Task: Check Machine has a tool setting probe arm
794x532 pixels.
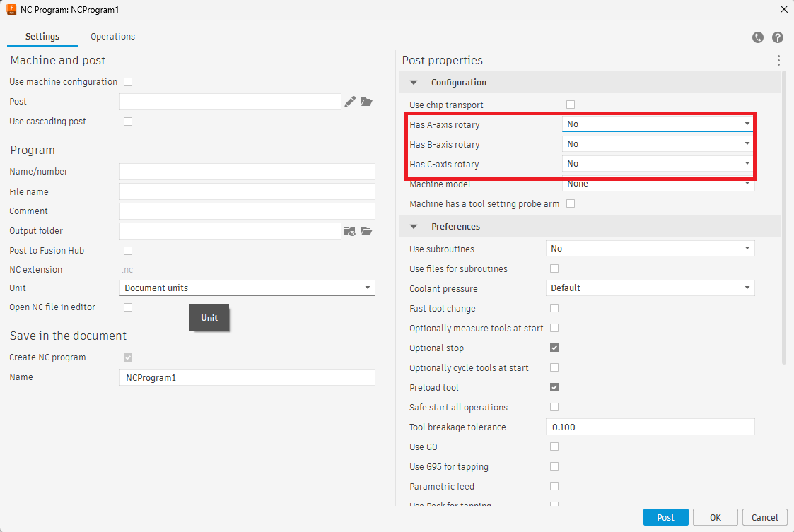Action: click(571, 203)
